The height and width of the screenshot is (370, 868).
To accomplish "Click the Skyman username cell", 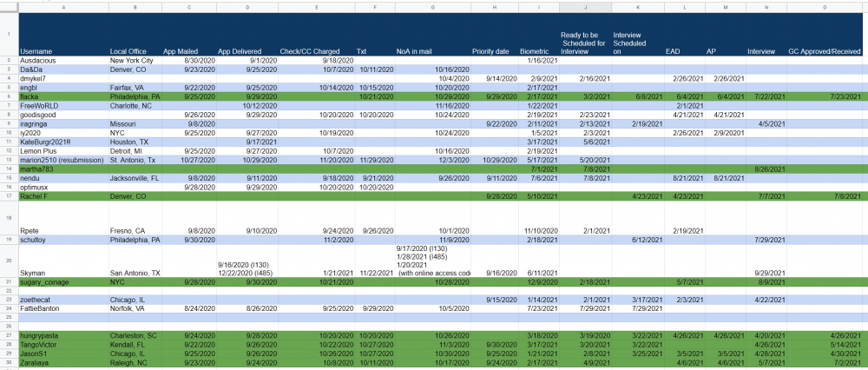I will click(x=63, y=261).
